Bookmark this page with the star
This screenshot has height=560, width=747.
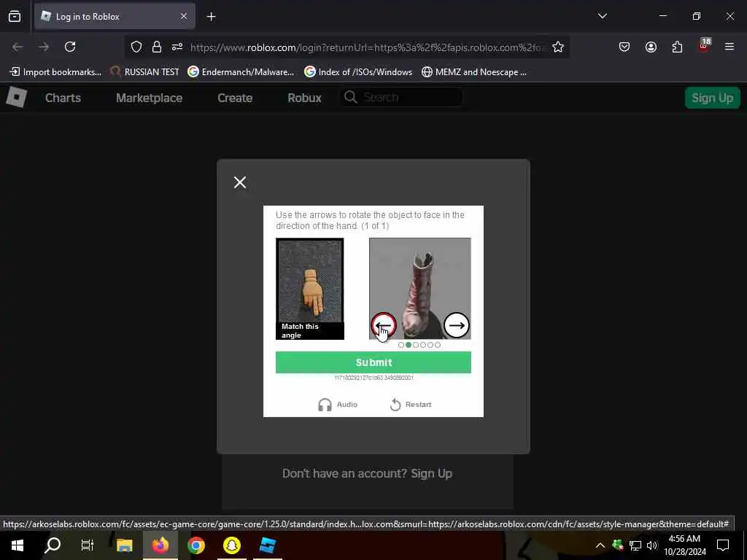(x=558, y=47)
